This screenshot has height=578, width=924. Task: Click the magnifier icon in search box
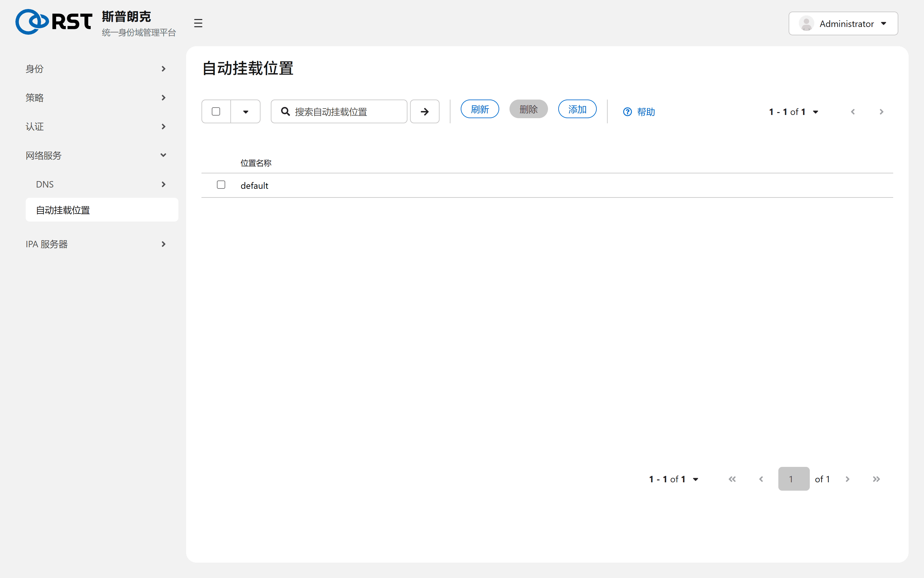click(285, 112)
